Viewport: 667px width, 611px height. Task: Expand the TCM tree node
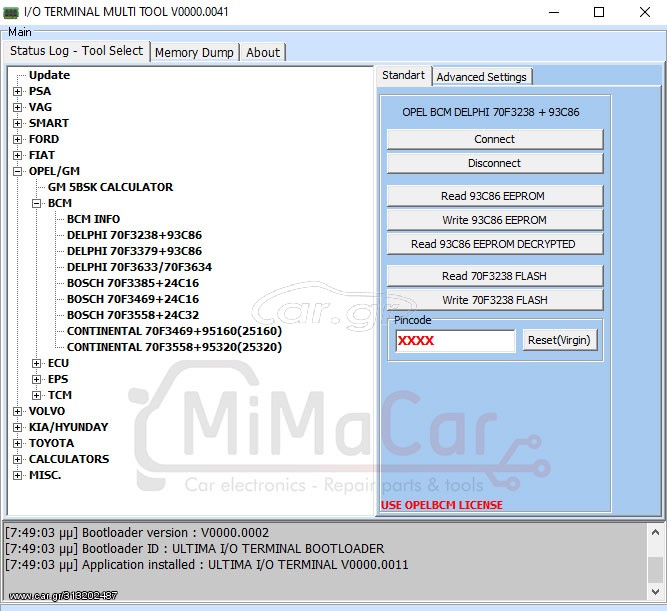tap(37, 395)
